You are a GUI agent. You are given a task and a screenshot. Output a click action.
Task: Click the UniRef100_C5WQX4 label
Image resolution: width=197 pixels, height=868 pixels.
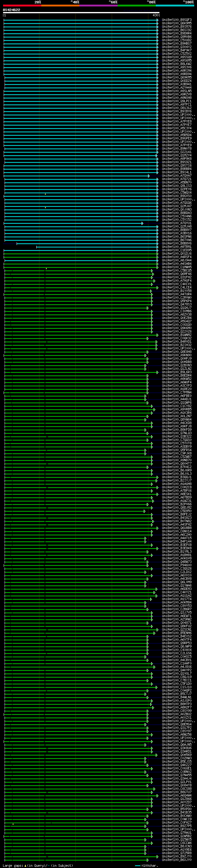[176, 192]
